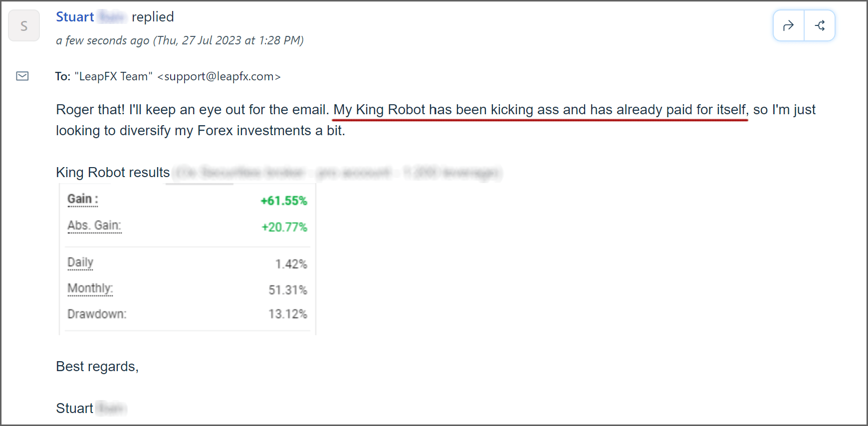
Task: Open Stuart's sender name link
Action: point(75,17)
